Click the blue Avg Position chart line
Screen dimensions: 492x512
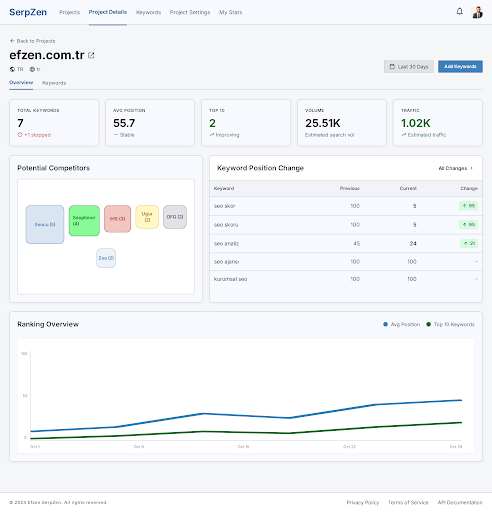[x=247, y=415]
